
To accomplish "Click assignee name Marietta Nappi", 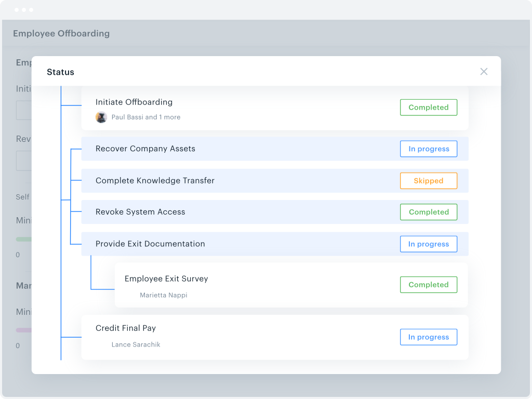I will [x=163, y=295].
